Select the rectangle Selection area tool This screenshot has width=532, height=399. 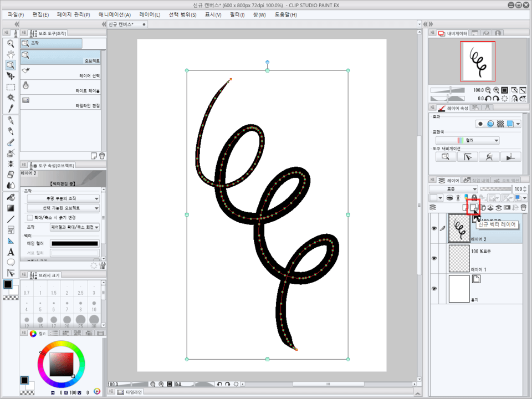pyautogui.click(x=11, y=87)
